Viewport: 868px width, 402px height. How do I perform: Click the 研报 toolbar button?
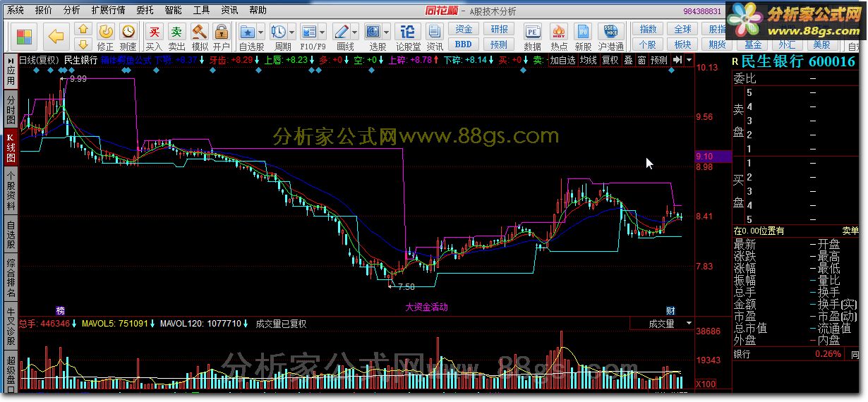click(x=500, y=29)
